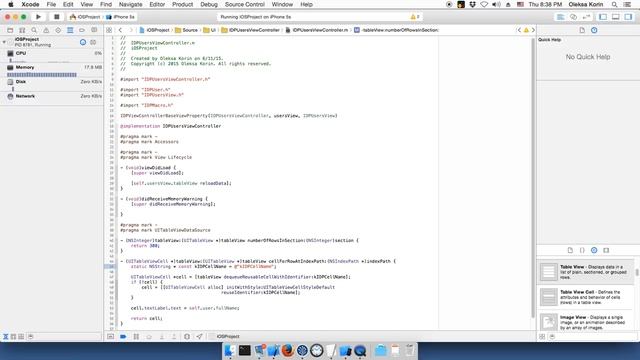Show the Quick Help inspector tab
This screenshot has height=360, width=640.
pyautogui.click(x=594, y=30)
